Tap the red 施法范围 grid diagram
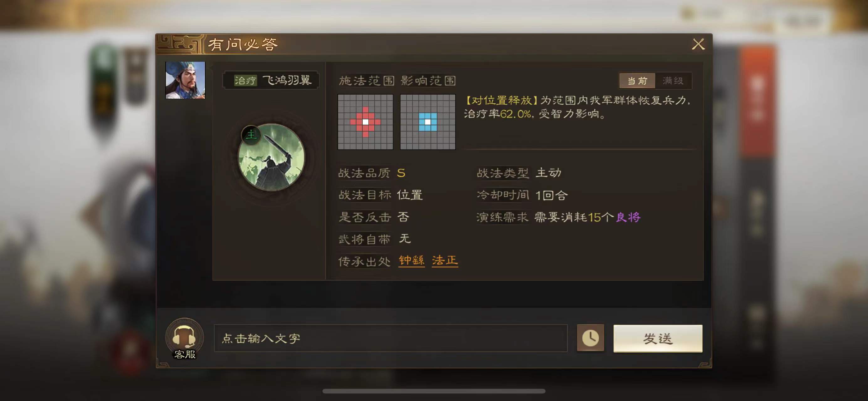868x401 pixels. pos(365,122)
